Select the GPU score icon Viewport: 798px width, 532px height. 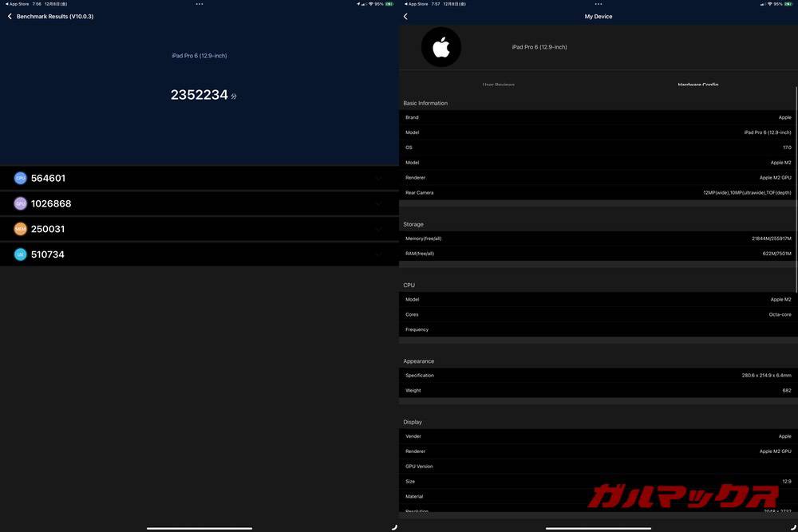21,203
